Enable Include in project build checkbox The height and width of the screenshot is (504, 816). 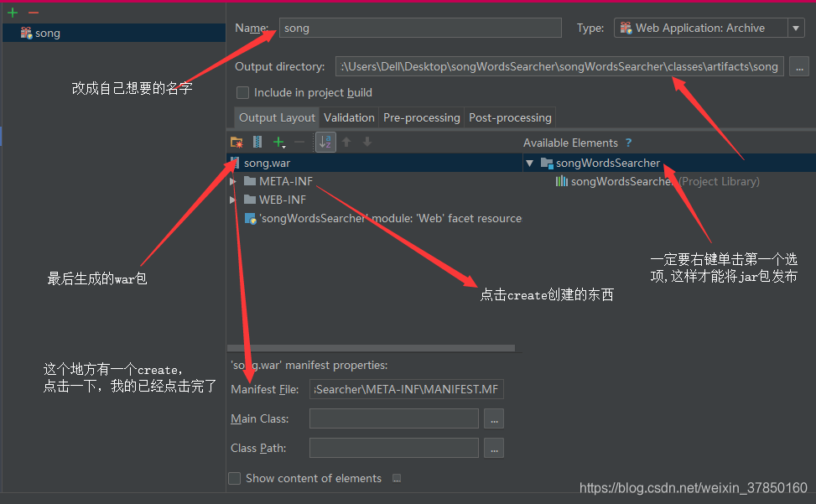[242, 92]
